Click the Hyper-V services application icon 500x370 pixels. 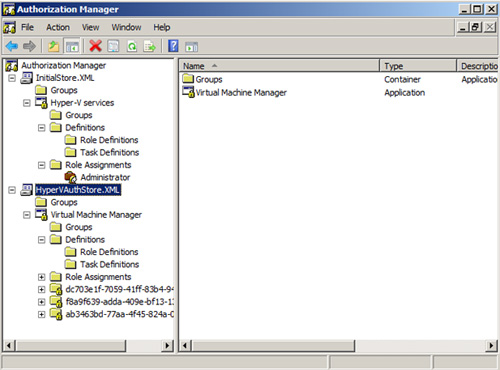click(x=41, y=103)
